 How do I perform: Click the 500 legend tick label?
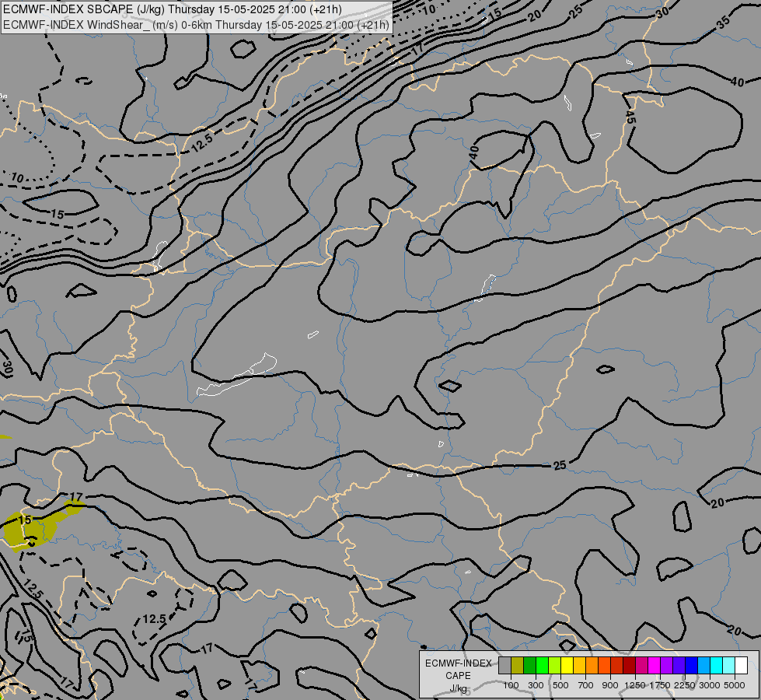click(560, 685)
